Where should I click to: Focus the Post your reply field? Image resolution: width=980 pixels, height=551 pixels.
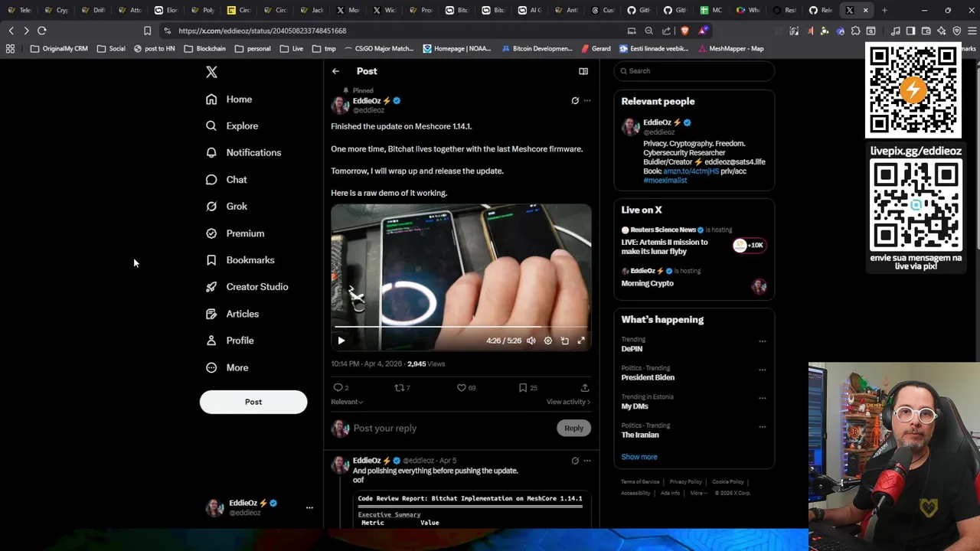[x=452, y=429]
